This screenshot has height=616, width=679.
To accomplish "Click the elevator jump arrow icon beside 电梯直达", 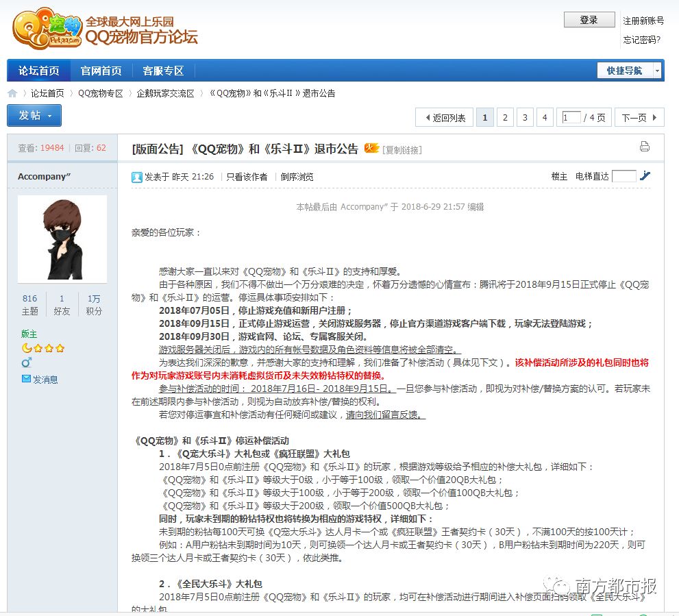I will tap(645, 175).
